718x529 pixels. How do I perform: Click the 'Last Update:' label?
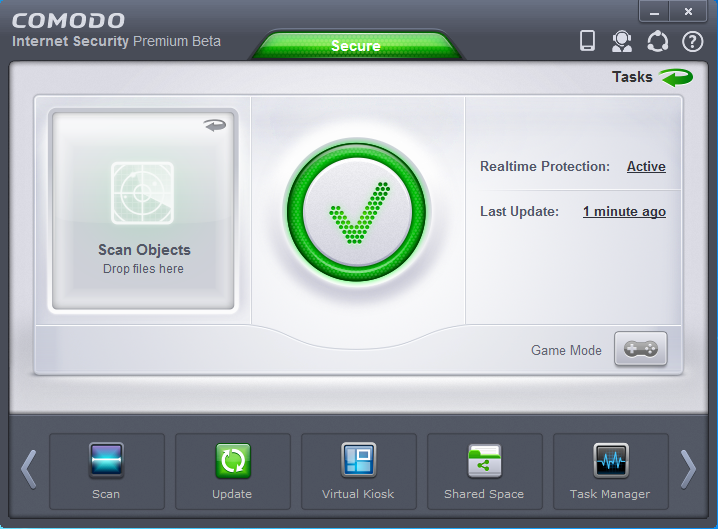519,211
